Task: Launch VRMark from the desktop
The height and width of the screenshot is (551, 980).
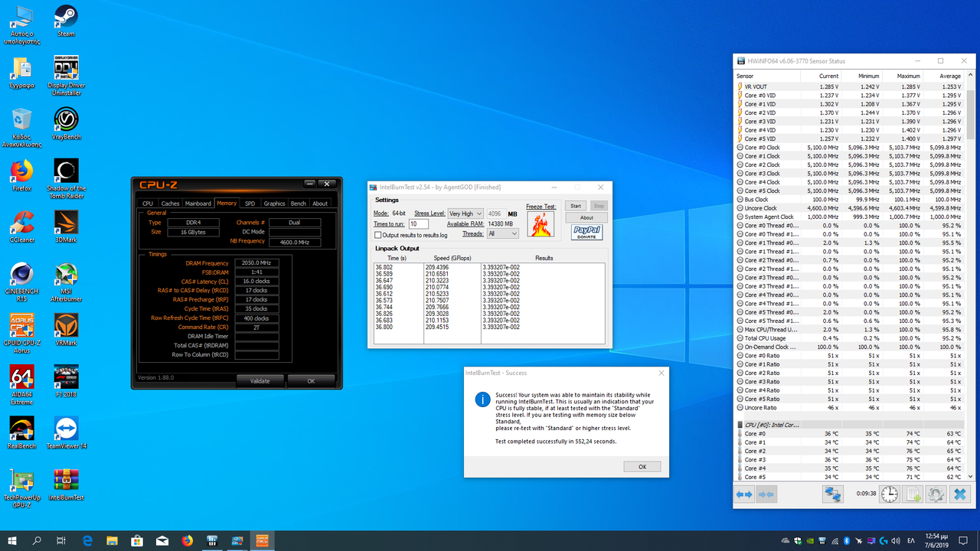Action: (66, 329)
